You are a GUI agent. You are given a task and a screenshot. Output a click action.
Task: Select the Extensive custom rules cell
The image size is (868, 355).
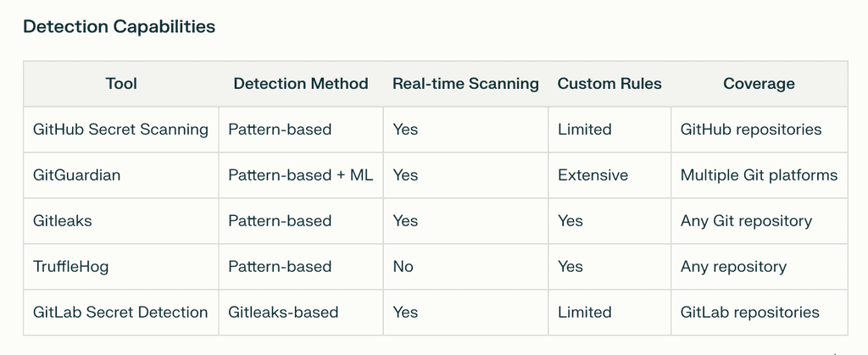click(x=593, y=175)
